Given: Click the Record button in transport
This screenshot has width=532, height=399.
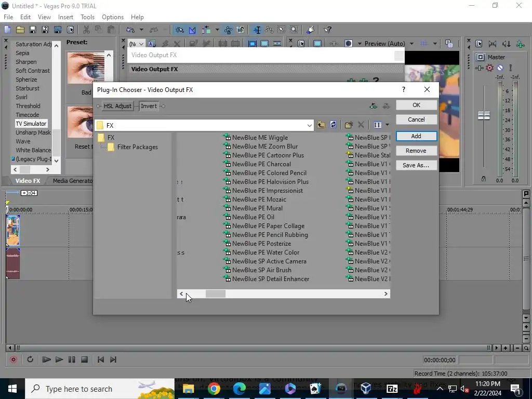Looking at the screenshot, I should tap(14, 360).
